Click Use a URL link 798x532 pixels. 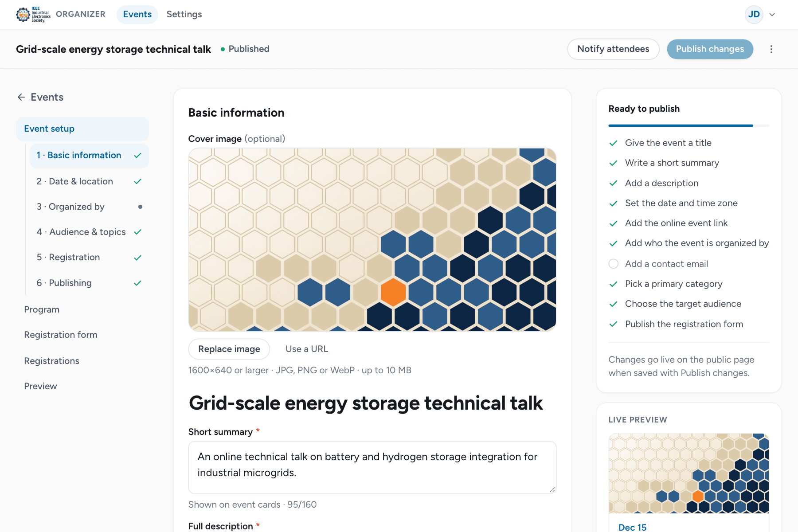307,349
